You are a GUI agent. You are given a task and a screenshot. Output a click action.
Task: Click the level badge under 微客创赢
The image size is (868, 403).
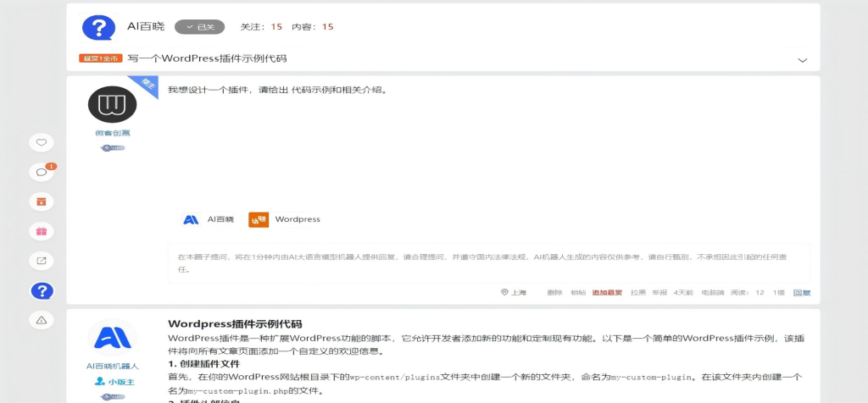[113, 148]
